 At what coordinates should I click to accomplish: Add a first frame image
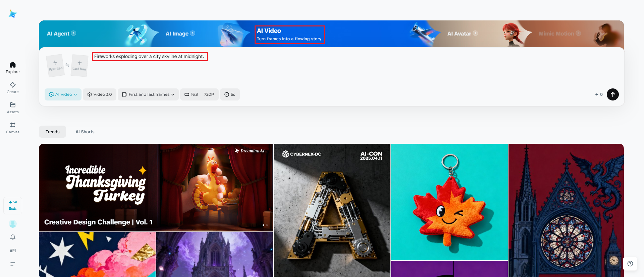click(x=55, y=65)
